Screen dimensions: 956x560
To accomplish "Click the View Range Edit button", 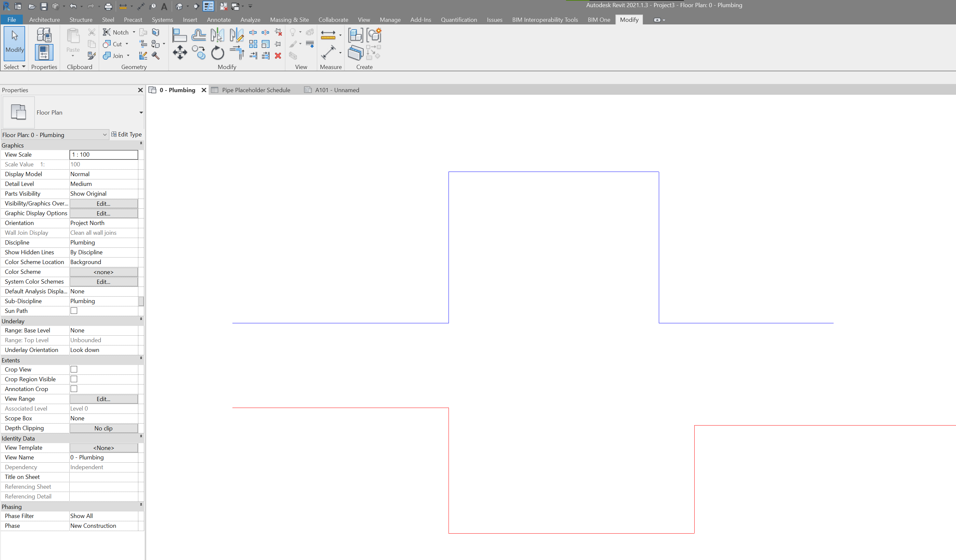I will pyautogui.click(x=103, y=399).
